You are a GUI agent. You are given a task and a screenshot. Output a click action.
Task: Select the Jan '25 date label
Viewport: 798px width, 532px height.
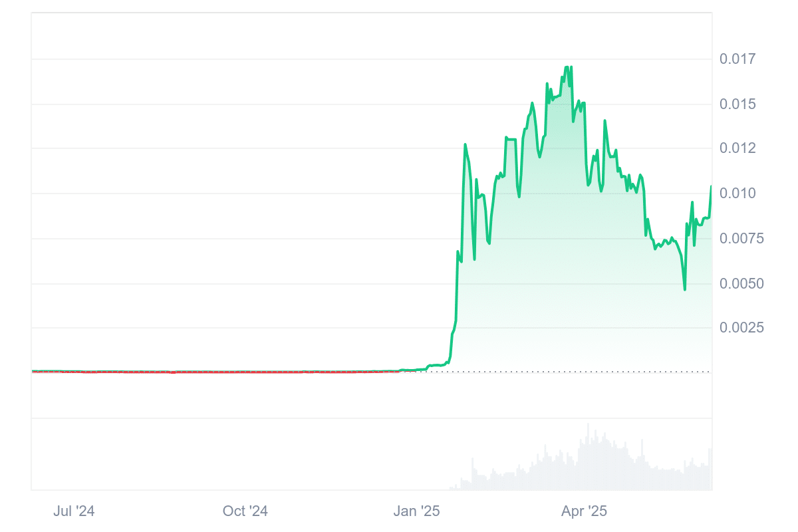tap(416, 511)
